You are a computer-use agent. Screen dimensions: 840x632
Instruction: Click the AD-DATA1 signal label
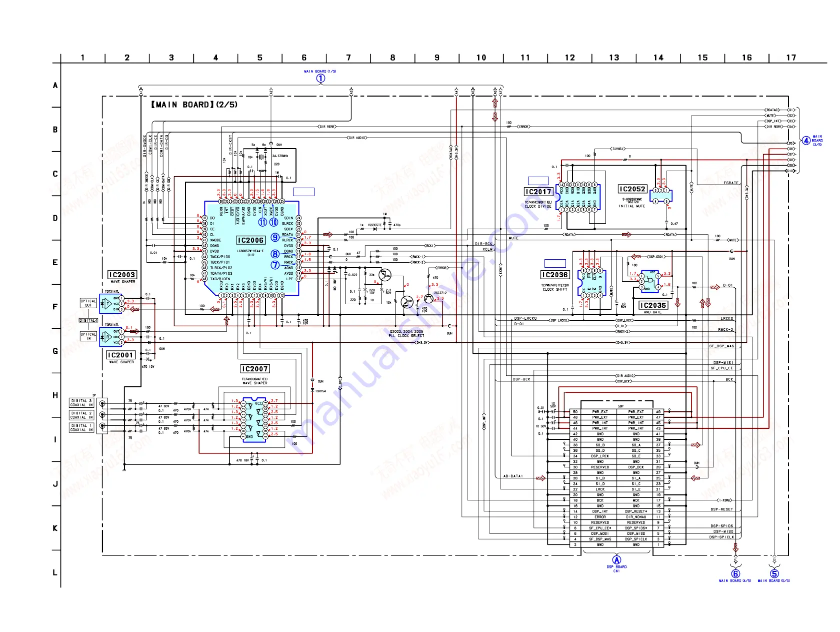513,476
